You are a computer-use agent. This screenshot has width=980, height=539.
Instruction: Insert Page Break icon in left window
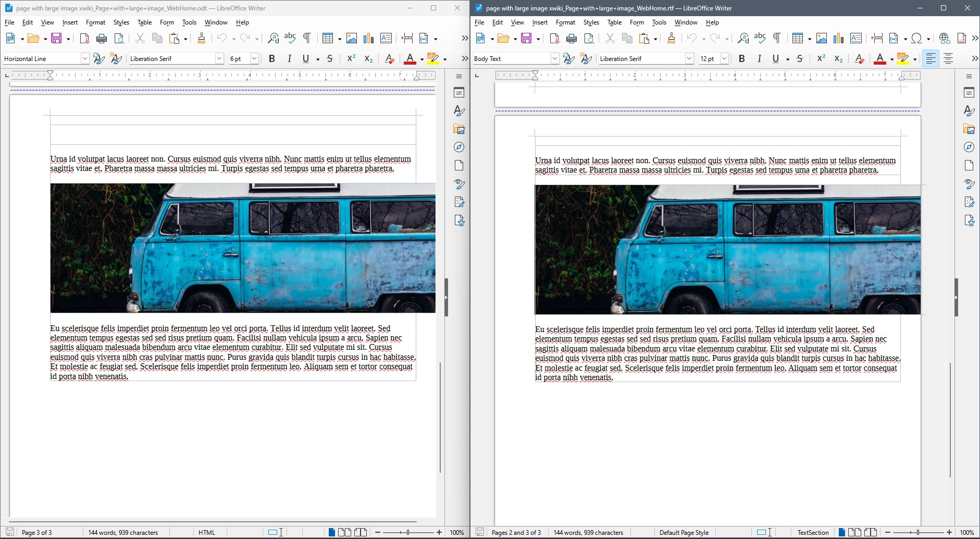pos(407,38)
